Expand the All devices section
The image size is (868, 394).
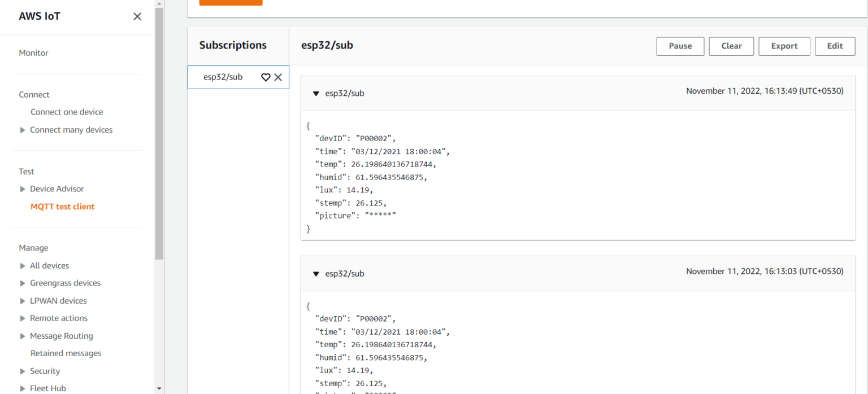pyautogui.click(x=23, y=265)
